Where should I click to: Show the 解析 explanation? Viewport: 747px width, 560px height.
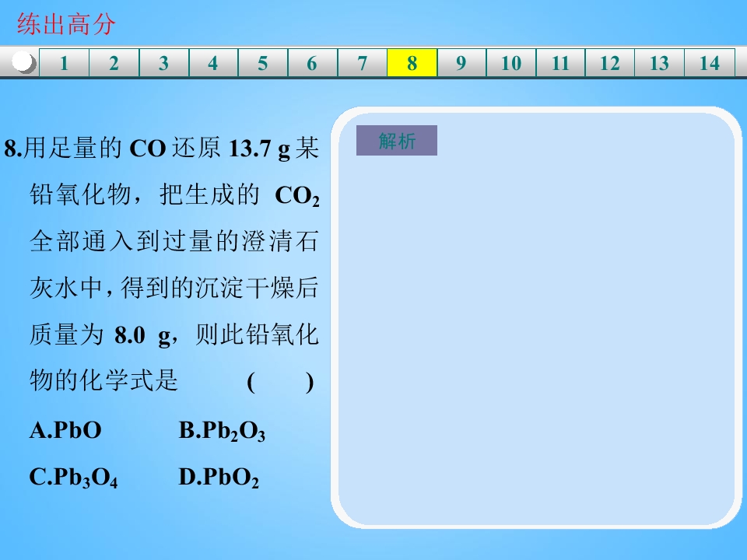[x=397, y=141]
